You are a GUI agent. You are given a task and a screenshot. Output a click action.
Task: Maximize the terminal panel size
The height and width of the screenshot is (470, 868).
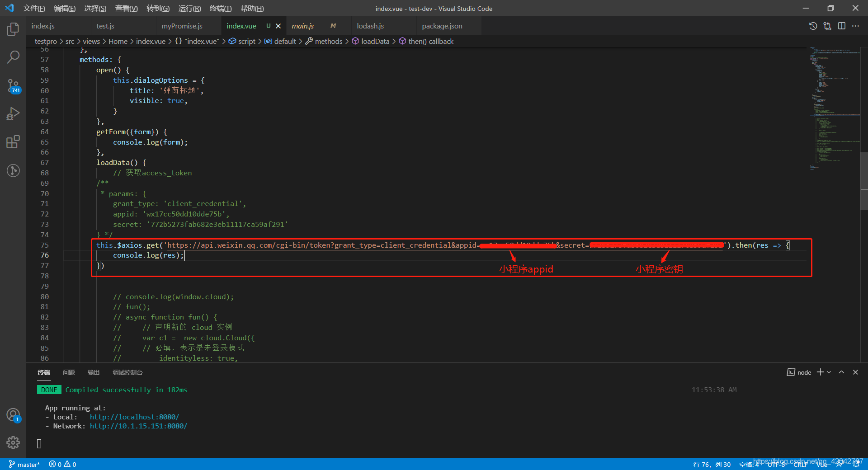841,372
